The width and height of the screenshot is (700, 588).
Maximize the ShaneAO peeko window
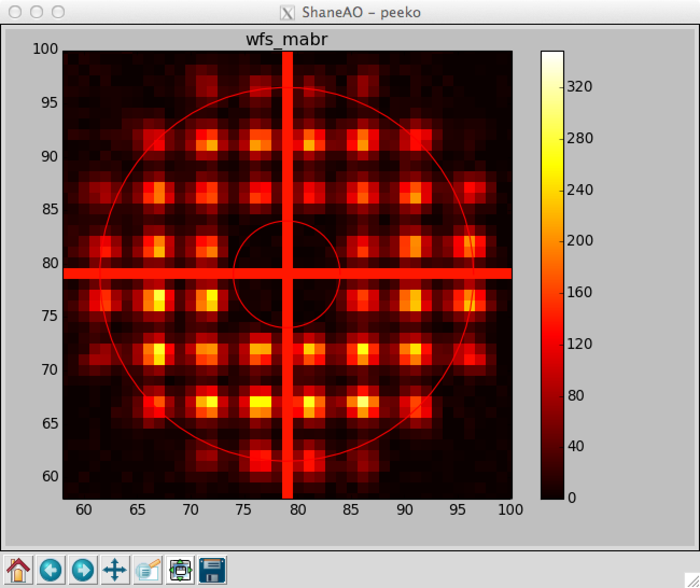58,12
